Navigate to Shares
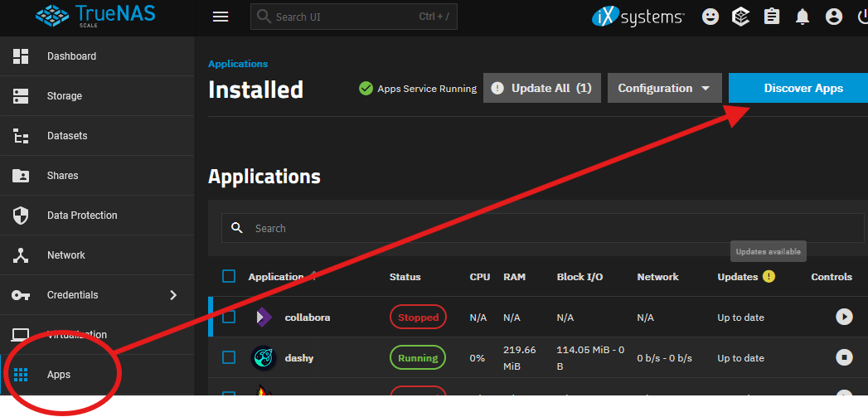Screen dimensions: 868x417 [x=97, y=176]
